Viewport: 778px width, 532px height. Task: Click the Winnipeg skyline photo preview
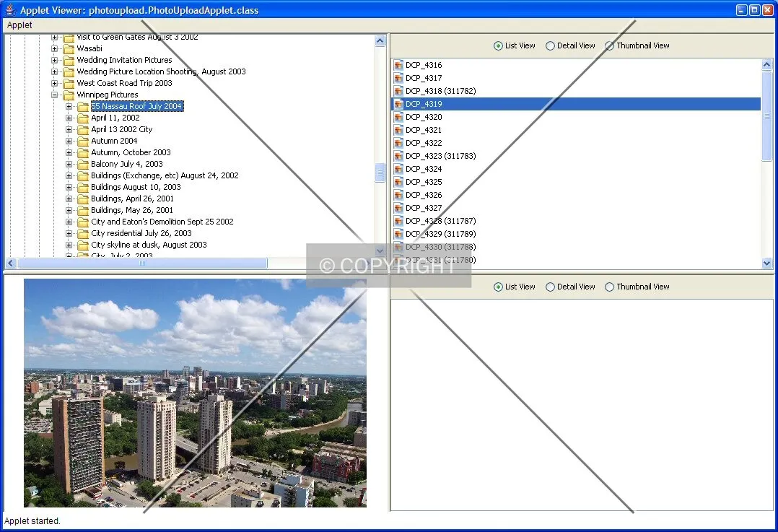tap(195, 393)
